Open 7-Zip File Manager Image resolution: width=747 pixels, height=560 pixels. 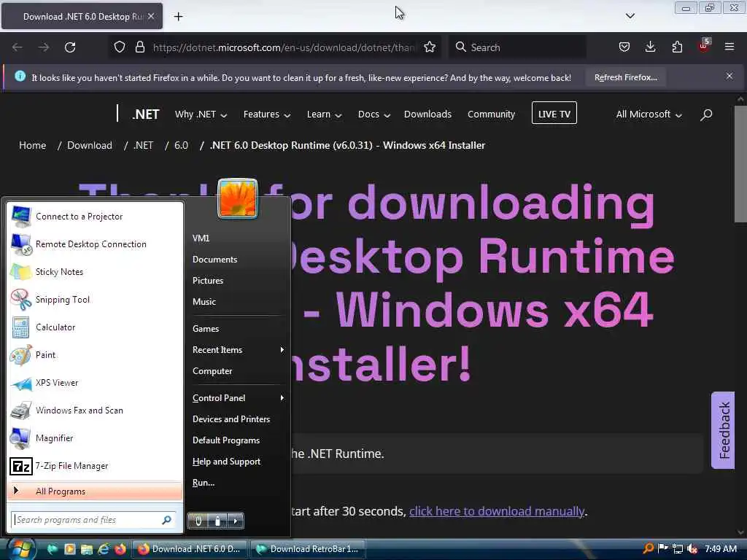tap(95, 466)
